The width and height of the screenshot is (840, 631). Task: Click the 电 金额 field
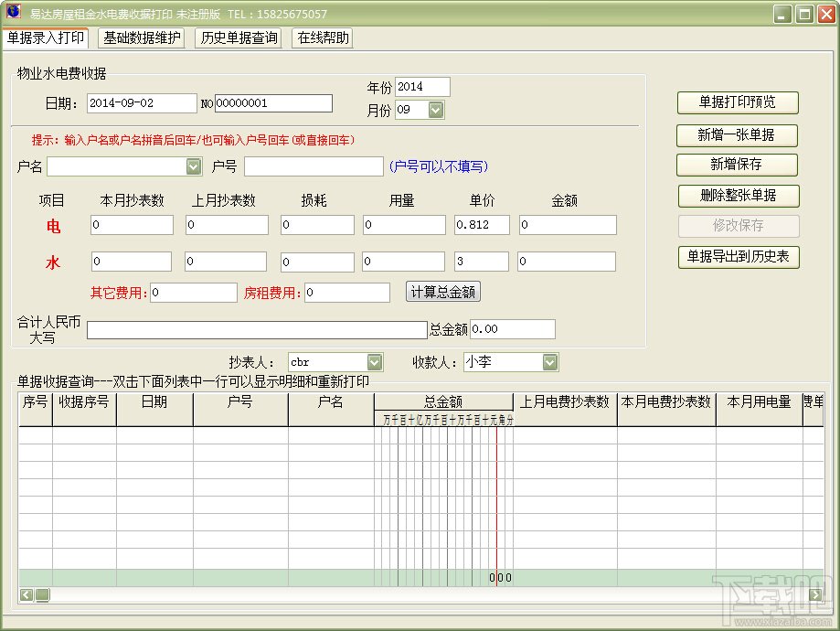click(x=568, y=225)
